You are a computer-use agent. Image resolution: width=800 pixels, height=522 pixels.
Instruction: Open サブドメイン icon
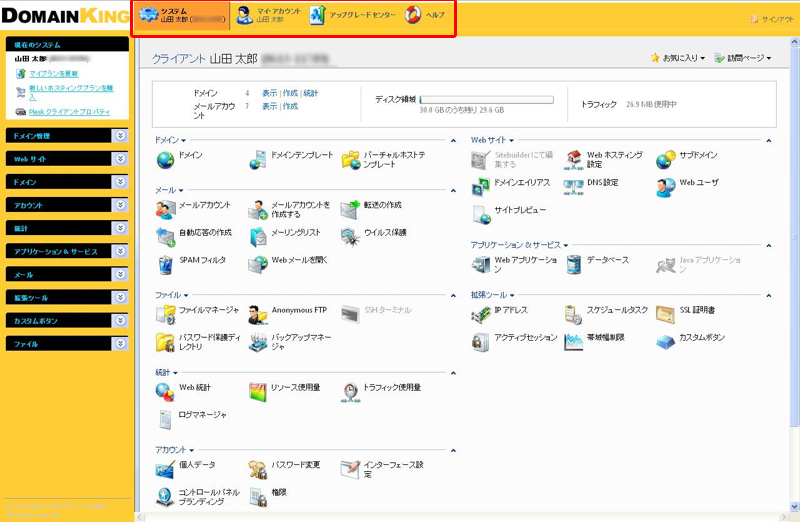point(666,160)
